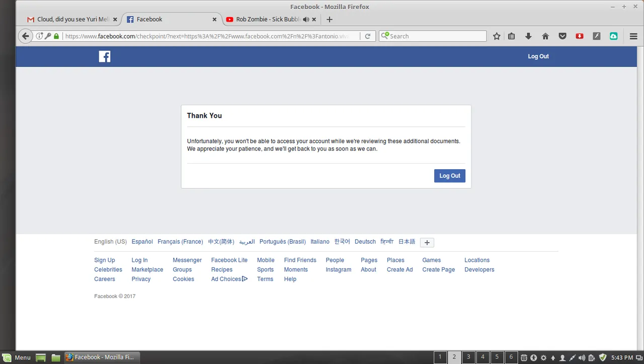
Task: Open the Find Friends footer link
Action: (300, 260)
